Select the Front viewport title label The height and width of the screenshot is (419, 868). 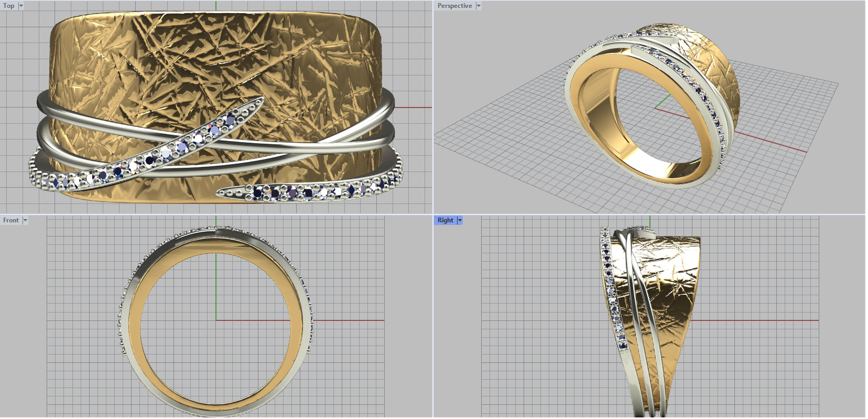[11, 220]
